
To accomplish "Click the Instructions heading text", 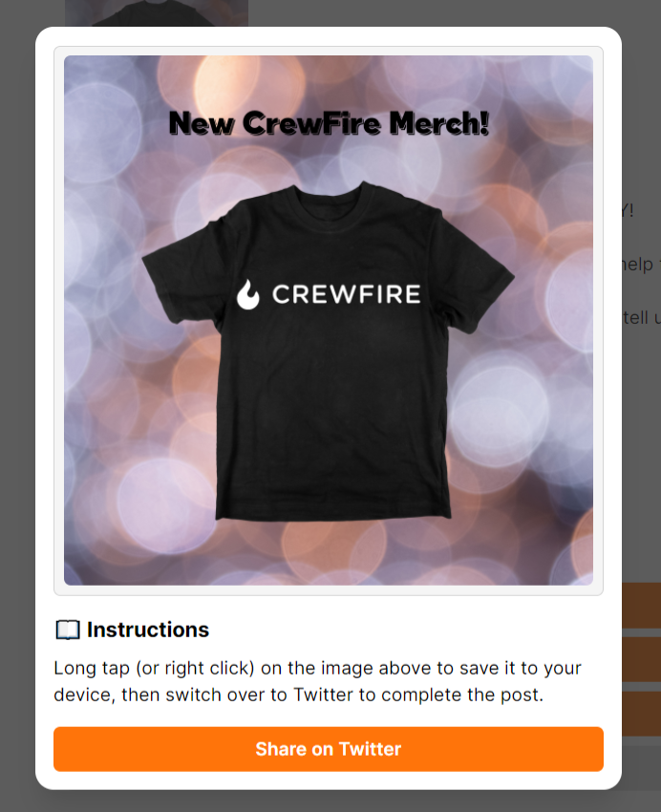I will click(148, 630).
